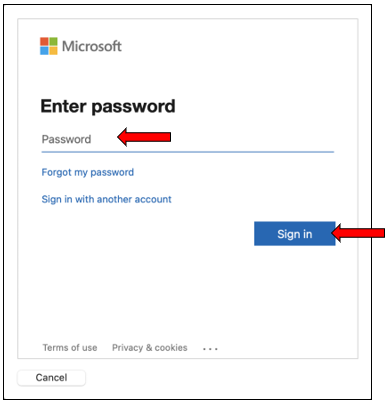Click the yellow square of the Microsoft logo
Screen dimensions: 390x404
tap(53, 51)
